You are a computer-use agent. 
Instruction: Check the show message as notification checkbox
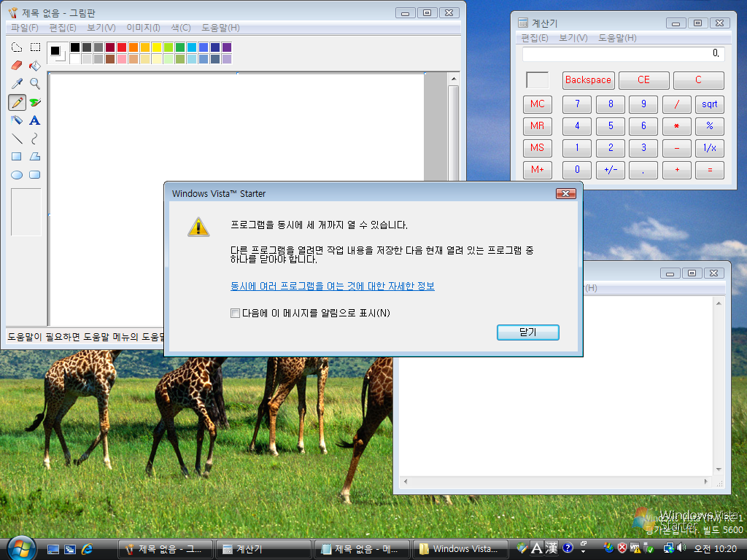pos(235,313)
